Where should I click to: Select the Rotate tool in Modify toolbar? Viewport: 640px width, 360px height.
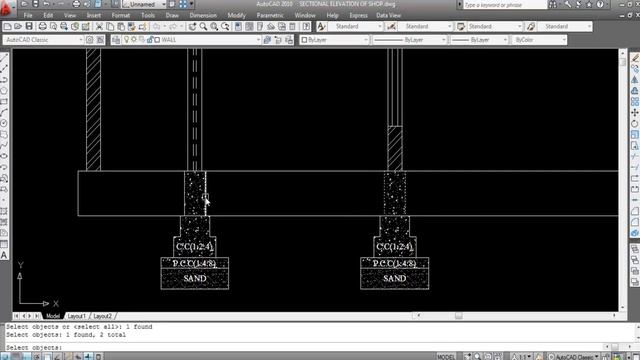point(635,123)
